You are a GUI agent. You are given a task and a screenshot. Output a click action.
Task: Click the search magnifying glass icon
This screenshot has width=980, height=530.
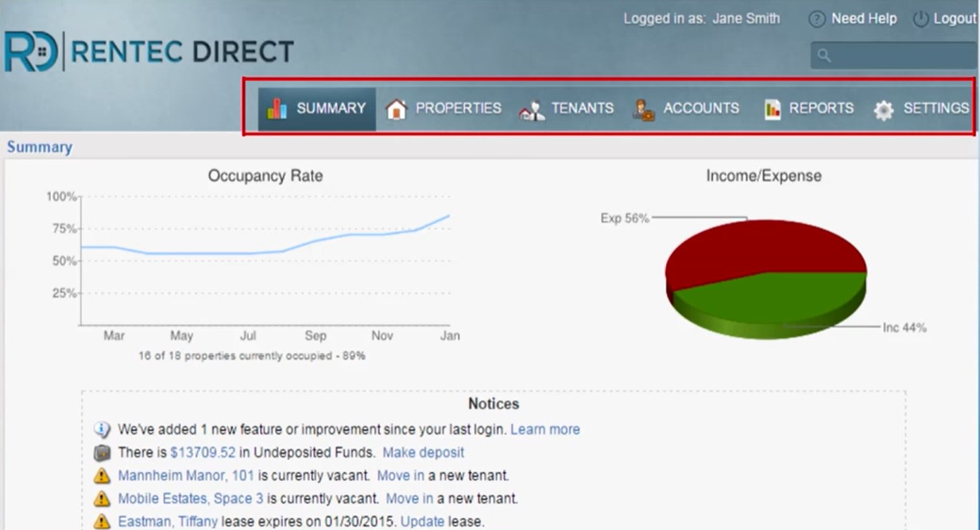825,56
